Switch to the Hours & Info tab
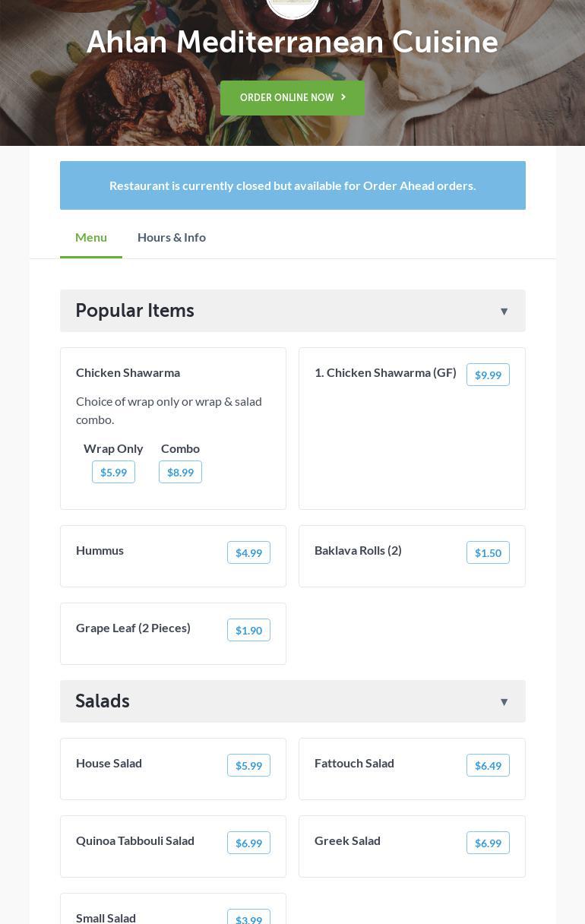This screenshot has height=924, width=585. click(172, 237)
